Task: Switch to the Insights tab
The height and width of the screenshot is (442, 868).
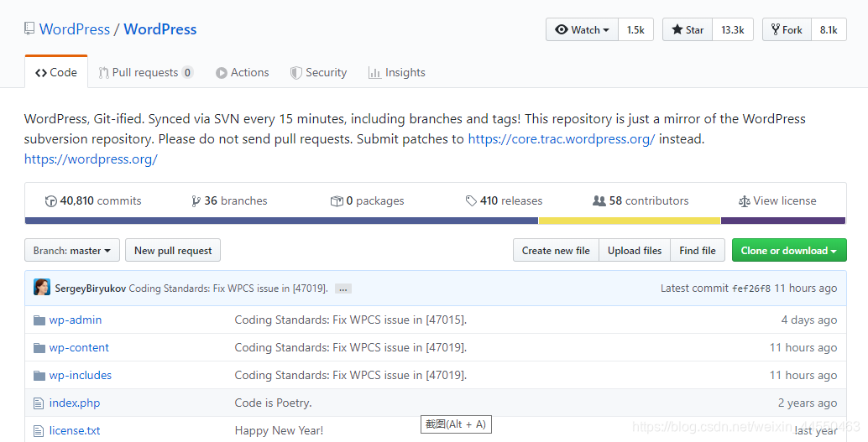Action: coord(397,72)
